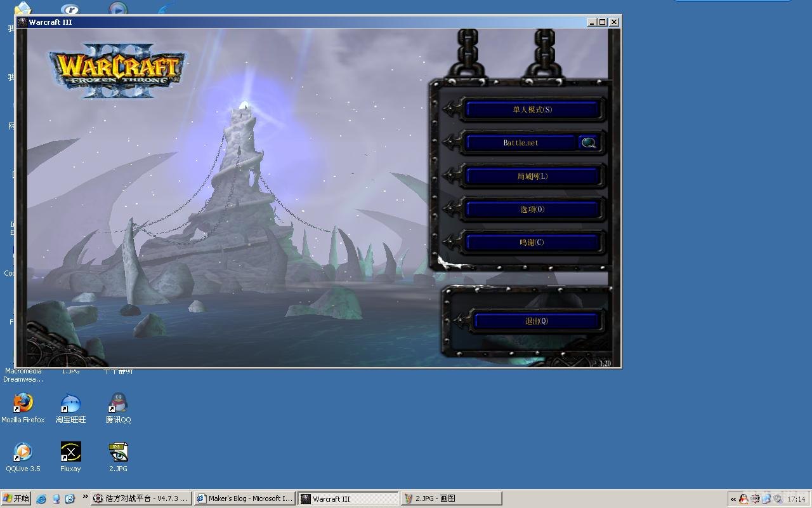Click the QQ penguin tray icon
The width and height of the screenshot is (812, 508).
(x=743, y=499)
